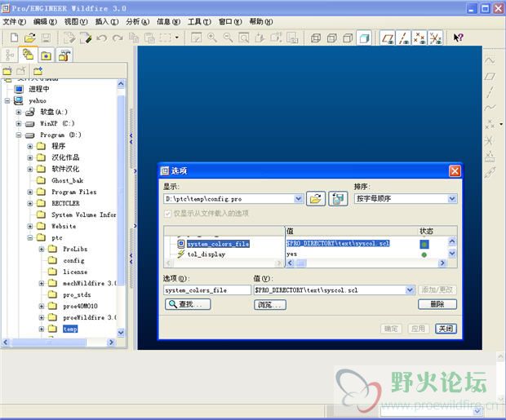Select the wireframe display mode icon
Screen dimensions: 506x420
click(x=316, y=38)
